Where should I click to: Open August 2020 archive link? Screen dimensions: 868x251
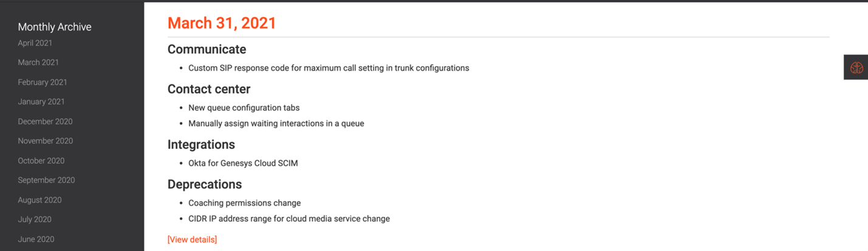pyautogui.click(x=39, y=200)
